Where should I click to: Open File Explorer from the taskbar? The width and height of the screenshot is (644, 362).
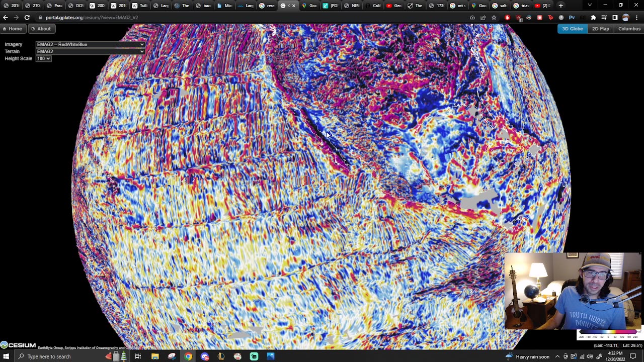155,356
